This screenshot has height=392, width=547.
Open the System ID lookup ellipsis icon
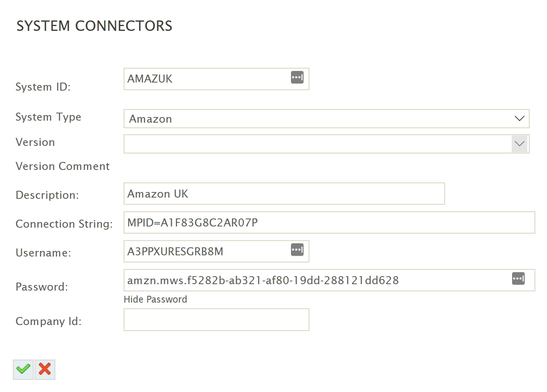pyautogui.click(x=297, y=77)
